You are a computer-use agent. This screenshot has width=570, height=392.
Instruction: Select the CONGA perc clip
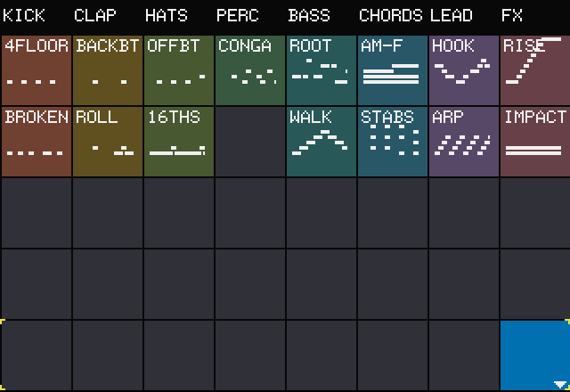250,70
